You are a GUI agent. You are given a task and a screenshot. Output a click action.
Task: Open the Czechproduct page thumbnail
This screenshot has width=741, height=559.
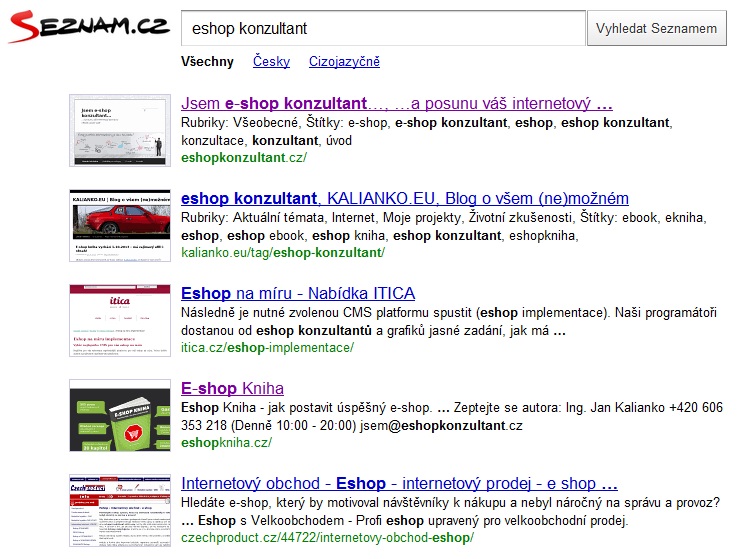[x=120, y=511]
